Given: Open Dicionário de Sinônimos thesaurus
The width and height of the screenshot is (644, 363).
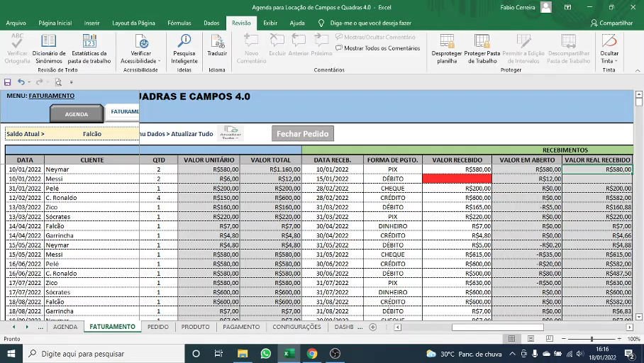Looking at the screenshot, I should (x=48, y=49).
